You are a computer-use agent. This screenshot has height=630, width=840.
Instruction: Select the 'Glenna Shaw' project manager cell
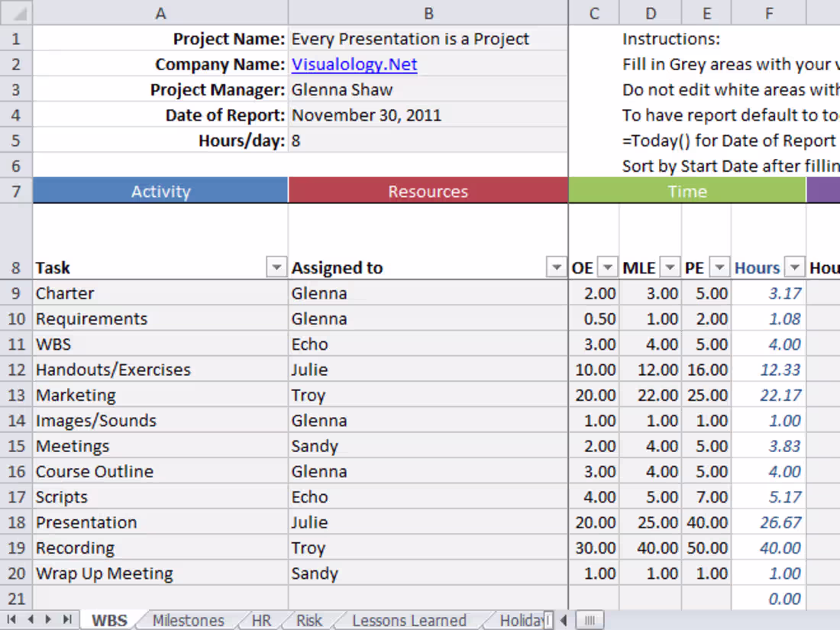(x=428, y=89)
